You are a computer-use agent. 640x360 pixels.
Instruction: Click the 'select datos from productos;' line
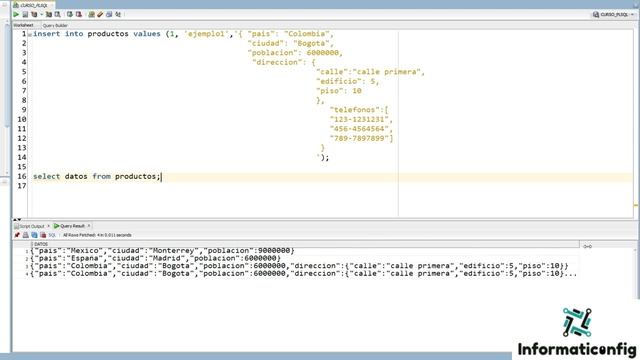point(97,176)
